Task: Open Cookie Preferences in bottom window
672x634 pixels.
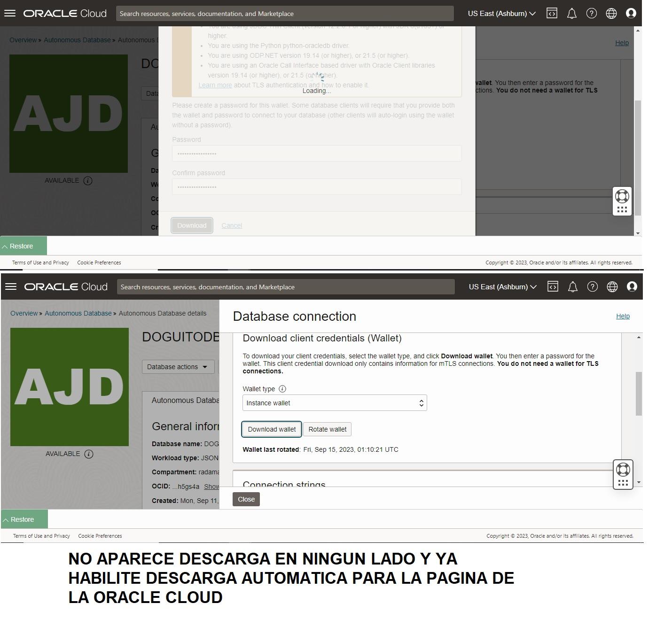Action: 100,536
